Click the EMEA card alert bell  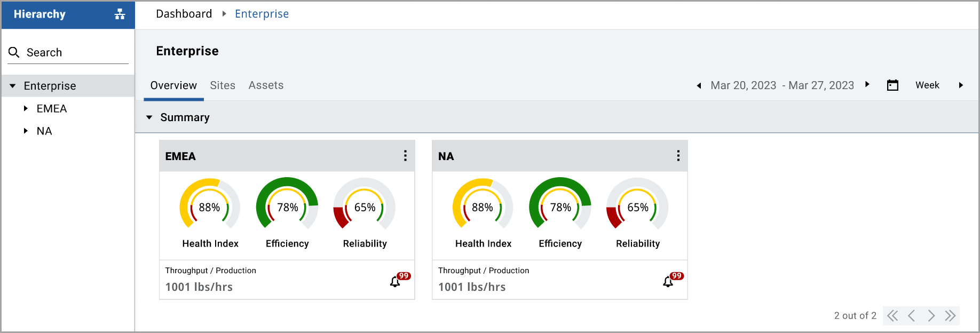pos(396,281)
